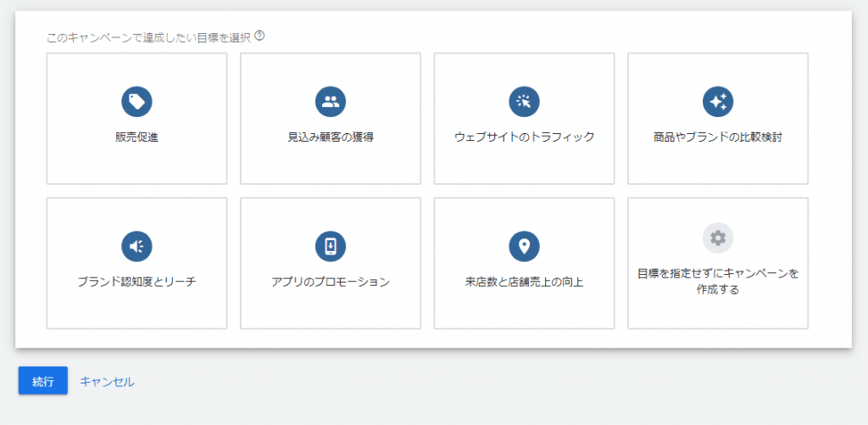The height and width of the screenshot is (425, 868).
Task: Select the 商品やブランドの比較検討 label text
Action: click(x=718, y=137)
